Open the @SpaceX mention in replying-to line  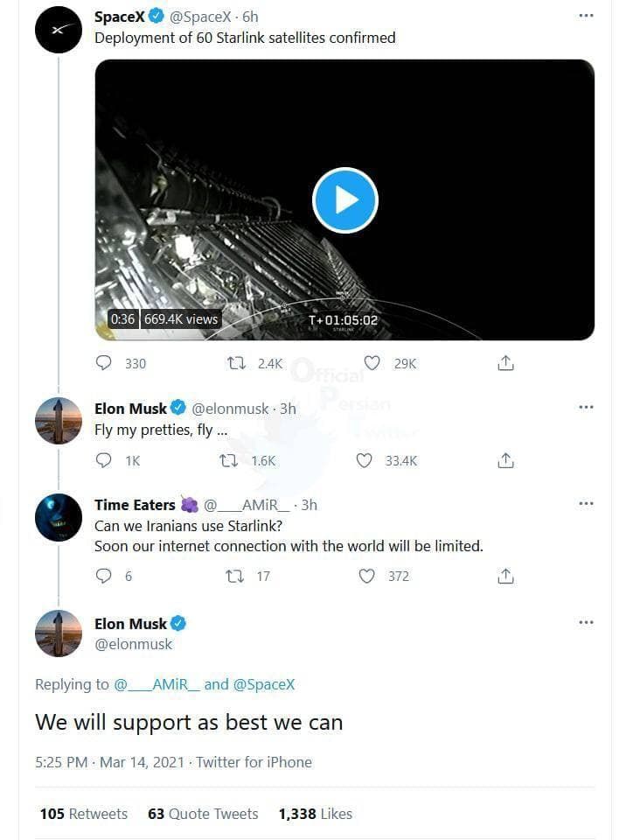264,684
